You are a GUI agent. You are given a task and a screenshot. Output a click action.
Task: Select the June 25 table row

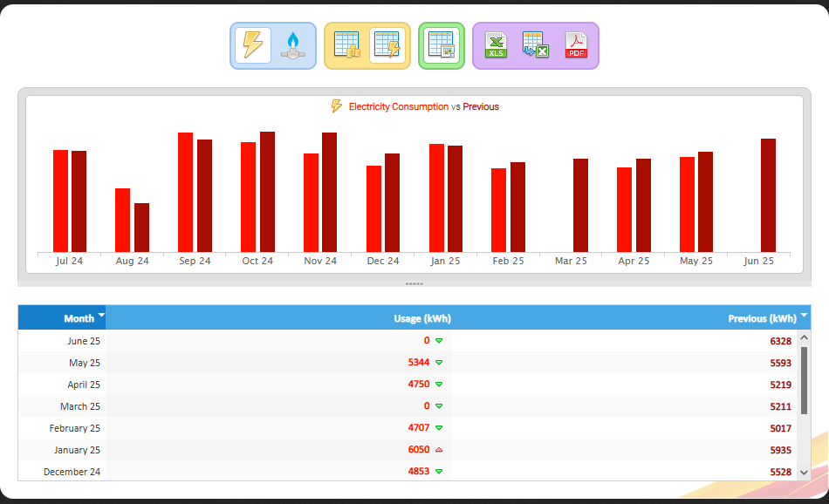click(408, 341)
